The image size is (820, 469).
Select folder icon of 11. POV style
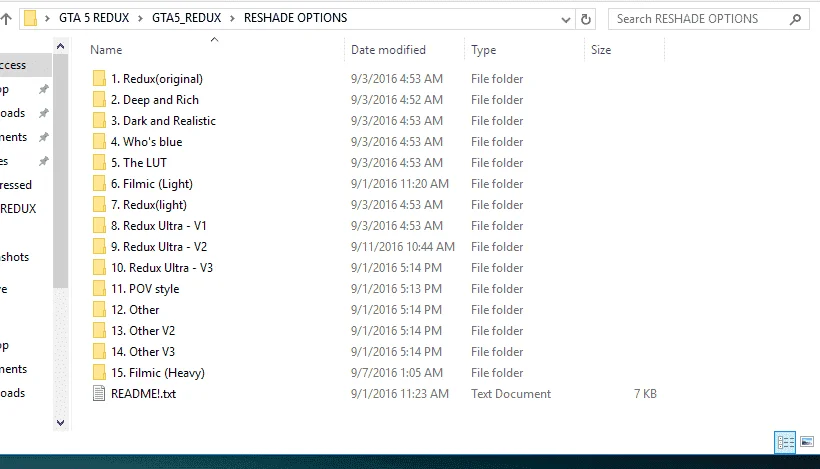pos(99,288)
